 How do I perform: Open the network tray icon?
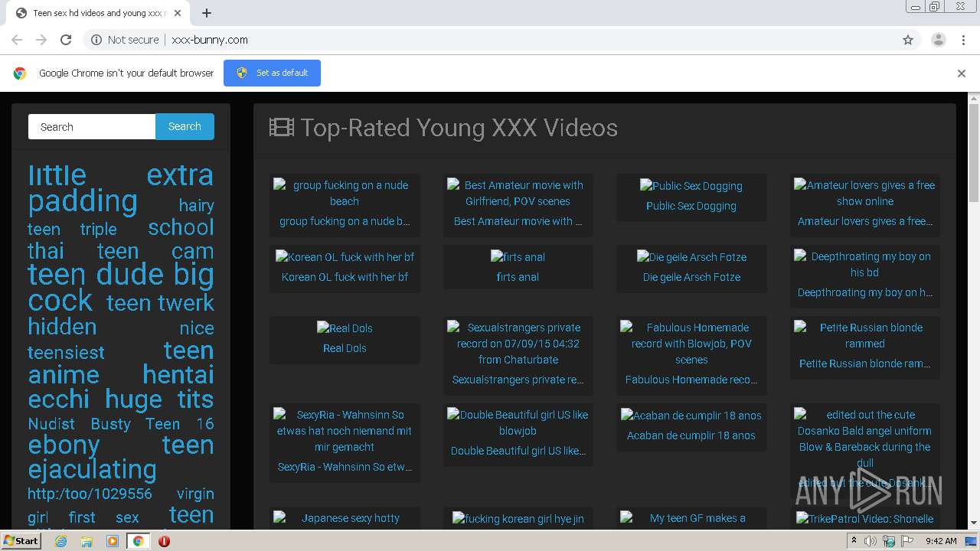(889, 541)
